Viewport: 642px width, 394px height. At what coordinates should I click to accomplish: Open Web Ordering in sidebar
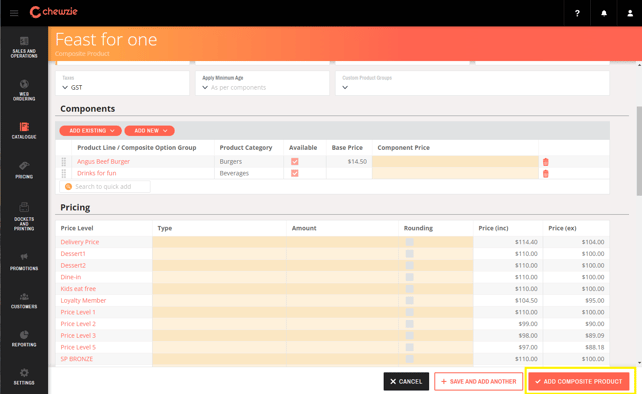pyautogui.click(x=24, y=90)
